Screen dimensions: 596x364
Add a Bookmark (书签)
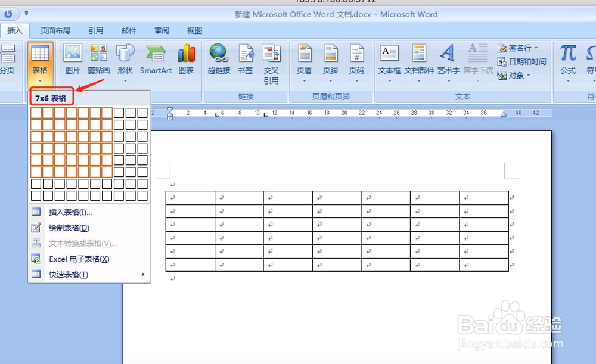245,59
